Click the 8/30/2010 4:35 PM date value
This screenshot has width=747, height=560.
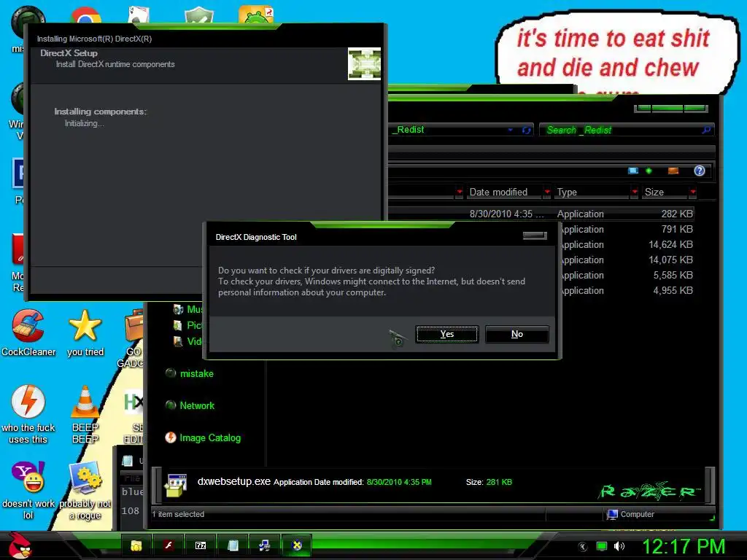click(x=399, y=482)
